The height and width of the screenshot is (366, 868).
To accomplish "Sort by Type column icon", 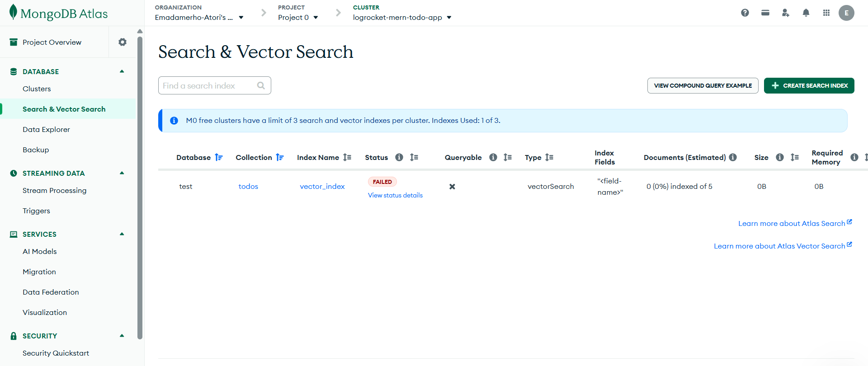I will click(x=549, y=157).
